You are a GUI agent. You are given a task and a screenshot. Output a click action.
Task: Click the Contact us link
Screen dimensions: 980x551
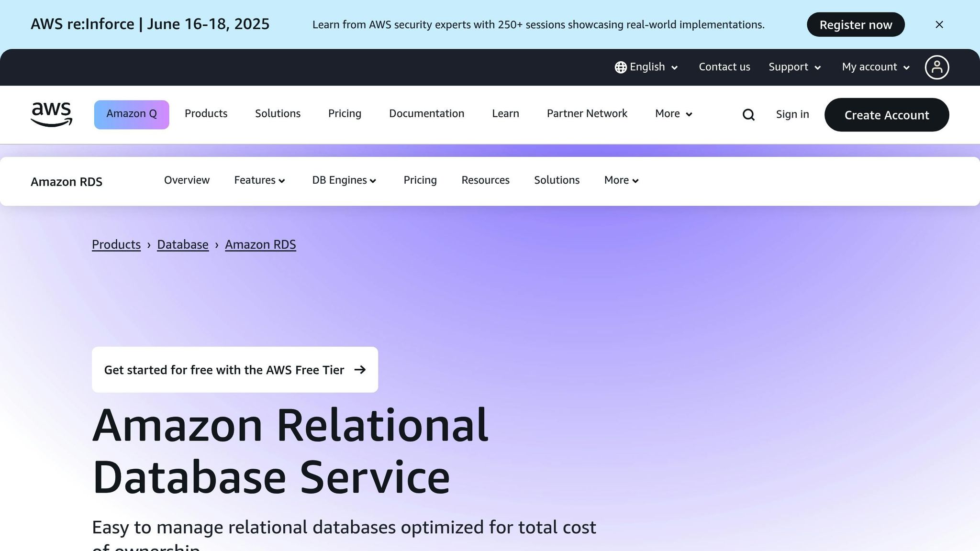coord(724,67)
